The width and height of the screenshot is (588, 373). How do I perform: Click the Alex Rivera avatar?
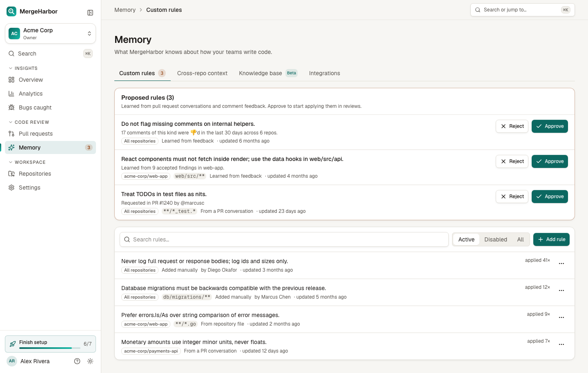pos(12,361)
